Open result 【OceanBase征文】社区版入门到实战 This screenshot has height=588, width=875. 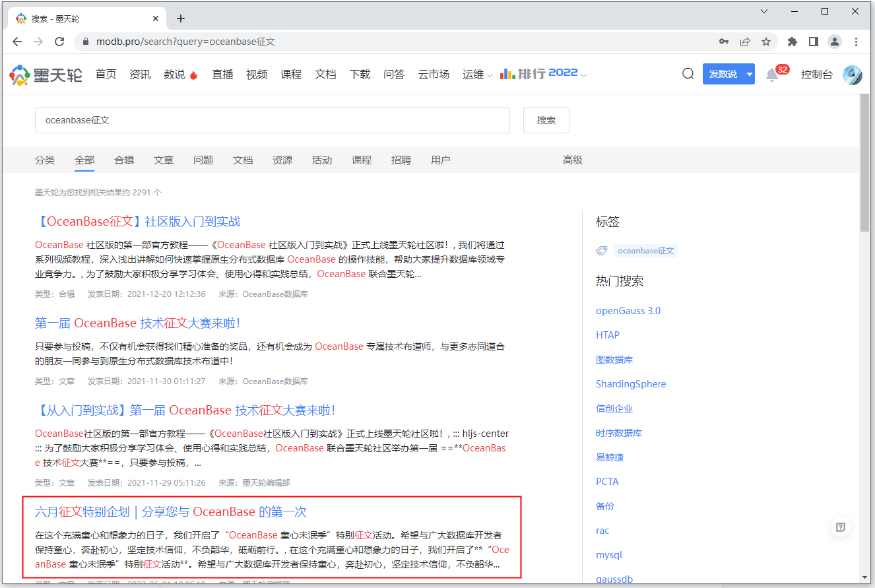[138, 222]
